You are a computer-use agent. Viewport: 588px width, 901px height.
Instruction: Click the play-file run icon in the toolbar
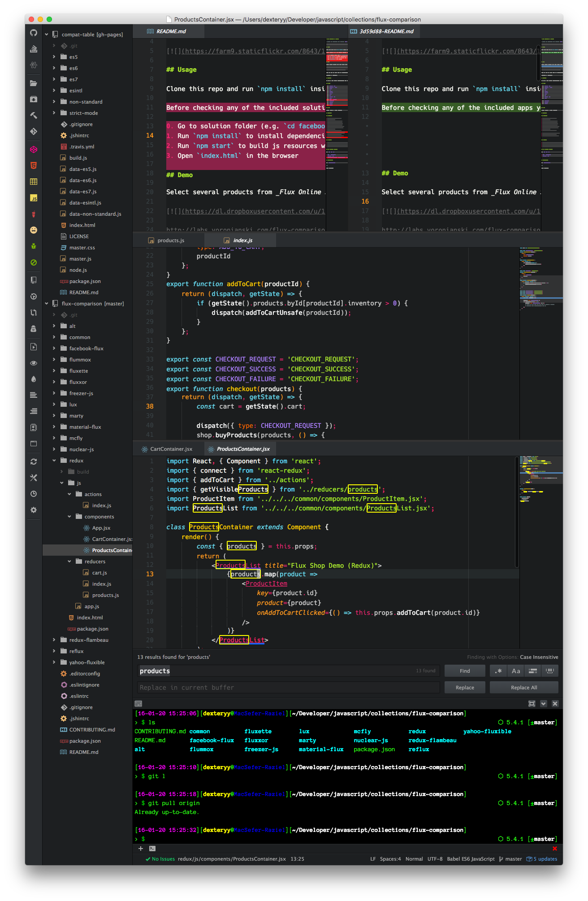34,347
